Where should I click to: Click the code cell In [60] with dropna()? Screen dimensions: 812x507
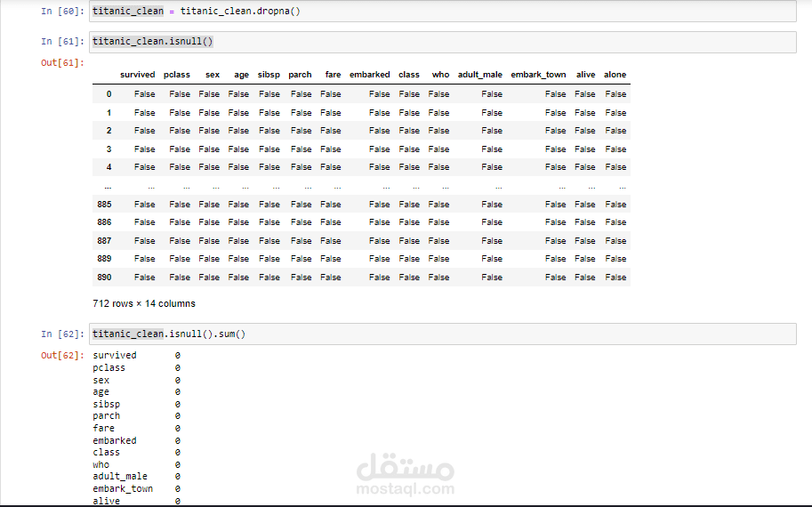pyautogui.click(x=443, y=12)
